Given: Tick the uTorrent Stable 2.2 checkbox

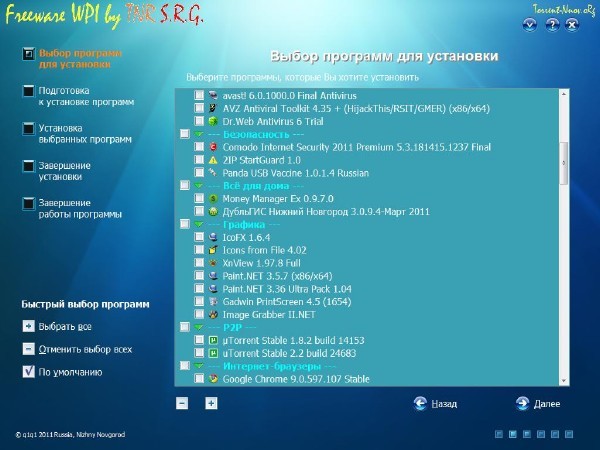Looking at the screenshot, I should pos(199,352).
